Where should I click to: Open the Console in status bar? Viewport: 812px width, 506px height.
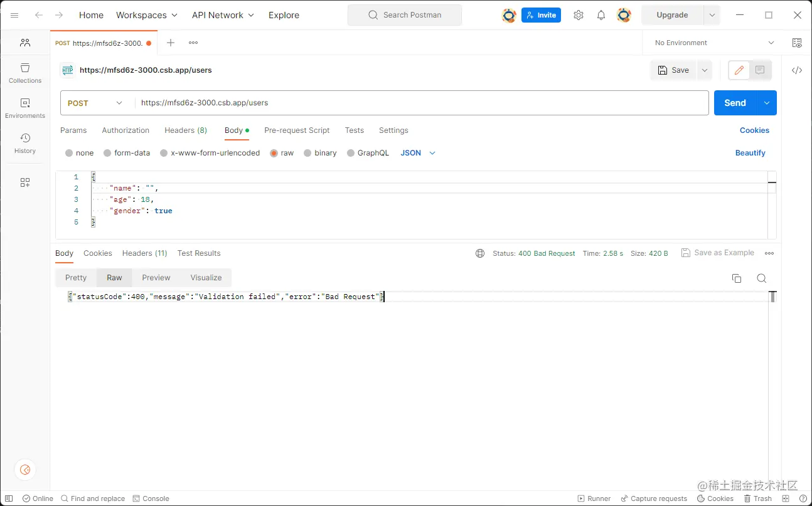coord(151,498)
